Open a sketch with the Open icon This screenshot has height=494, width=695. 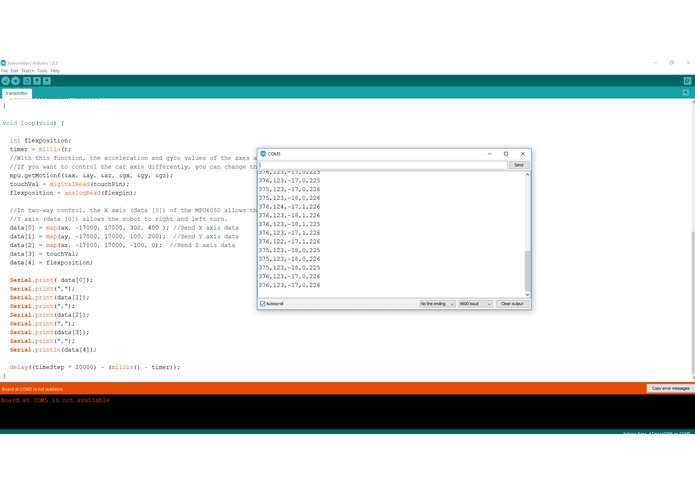[x=37, y=81]
